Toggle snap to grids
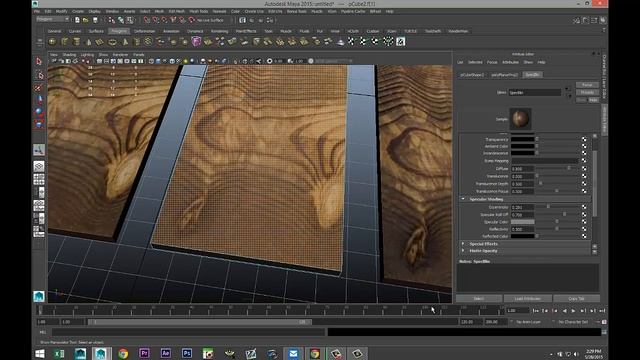The image size is (640, 360). tap(147, 20)
